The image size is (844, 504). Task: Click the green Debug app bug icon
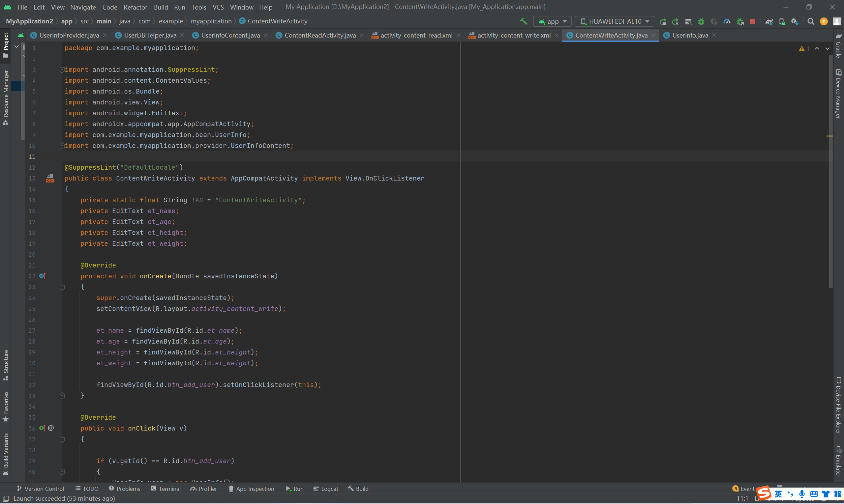701,21
